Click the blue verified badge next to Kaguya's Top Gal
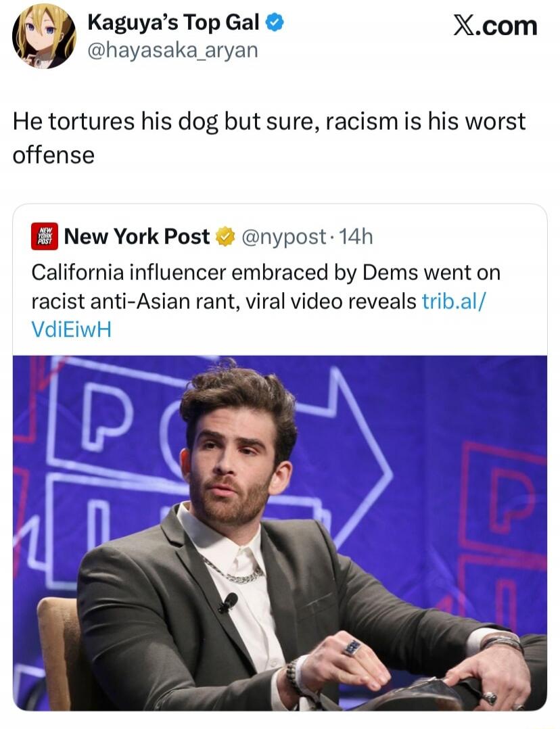Viewport: 560px width, 729px height. (274, 23)
